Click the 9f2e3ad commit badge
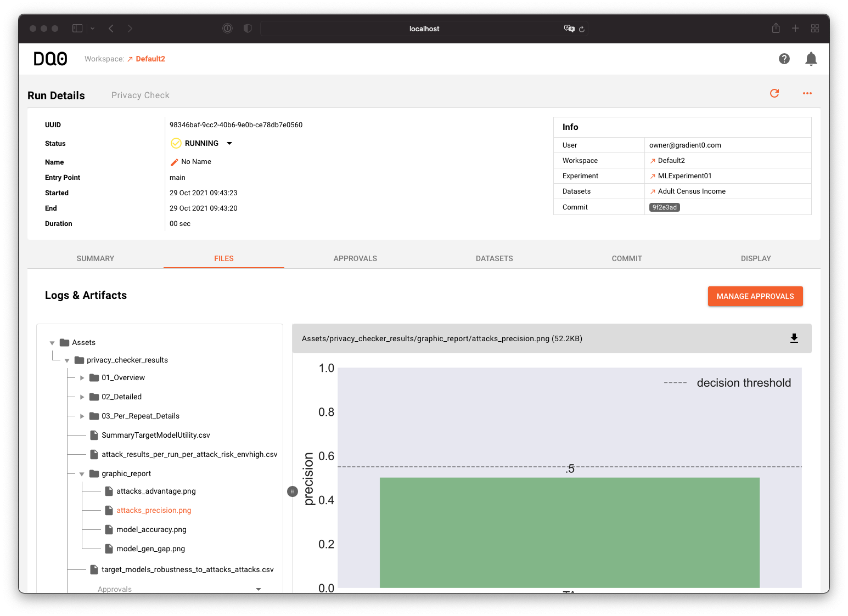This screenshot has height=616, width=848. click(x=665, y=207)
